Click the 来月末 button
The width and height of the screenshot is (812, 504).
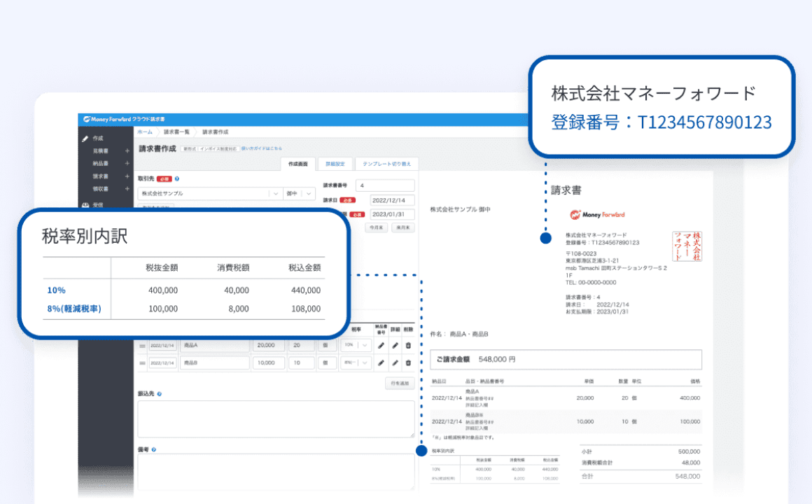(403, 228)
